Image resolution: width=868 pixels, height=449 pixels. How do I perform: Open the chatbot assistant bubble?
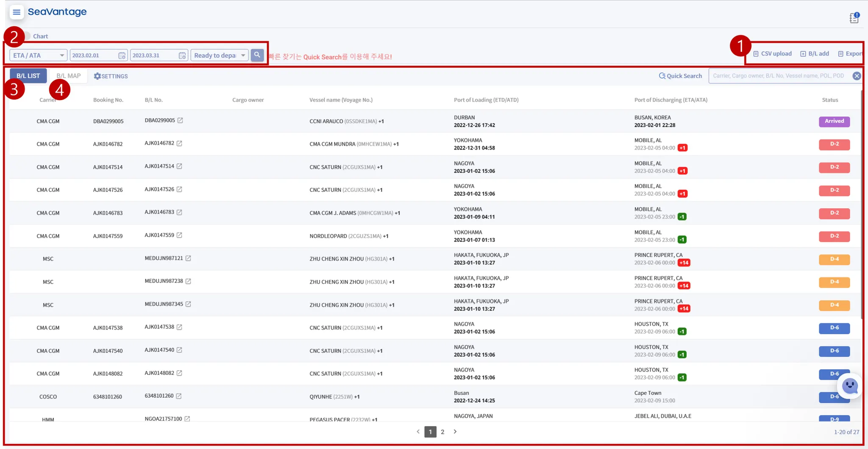pos(850,386)
